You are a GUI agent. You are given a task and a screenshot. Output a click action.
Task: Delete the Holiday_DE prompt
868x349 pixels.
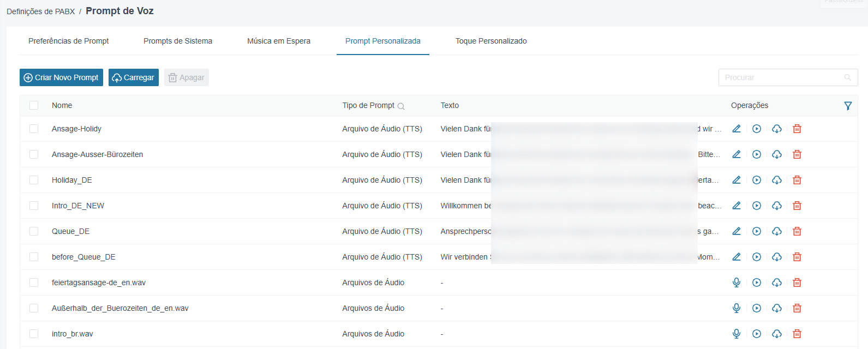tap(797, 180)
